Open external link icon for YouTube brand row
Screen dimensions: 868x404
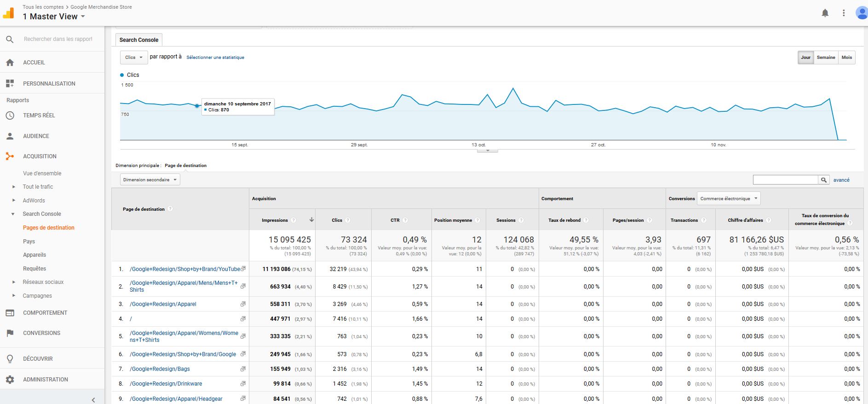coord(243,269)
